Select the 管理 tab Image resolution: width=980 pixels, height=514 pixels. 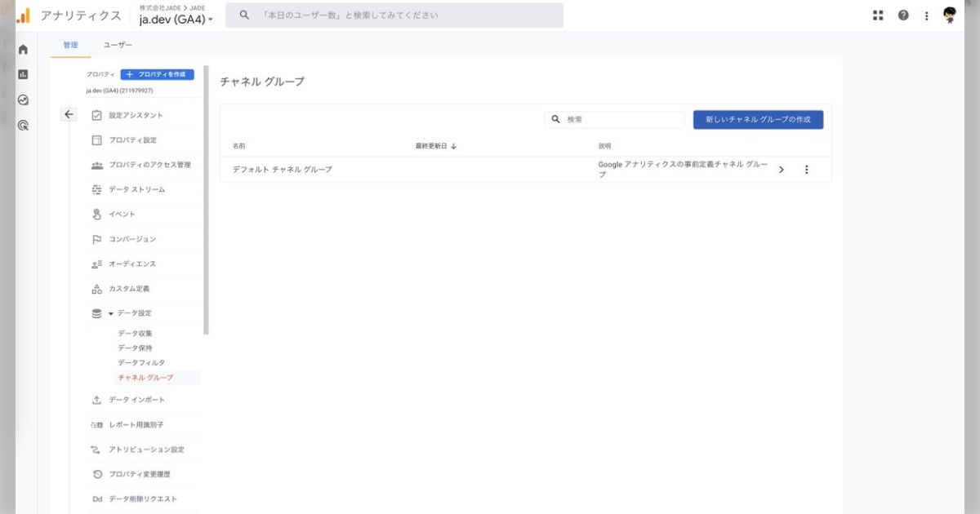pyautogui.click(x=70, y=45)
